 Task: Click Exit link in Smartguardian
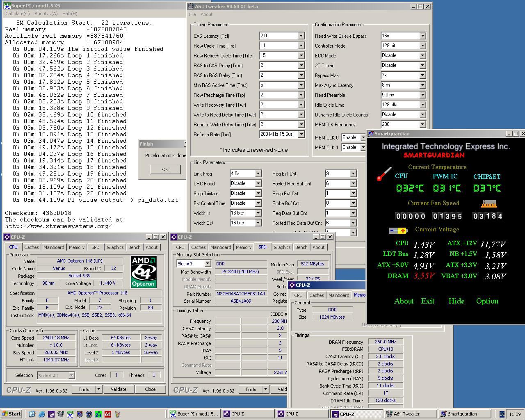click(427, 301)
